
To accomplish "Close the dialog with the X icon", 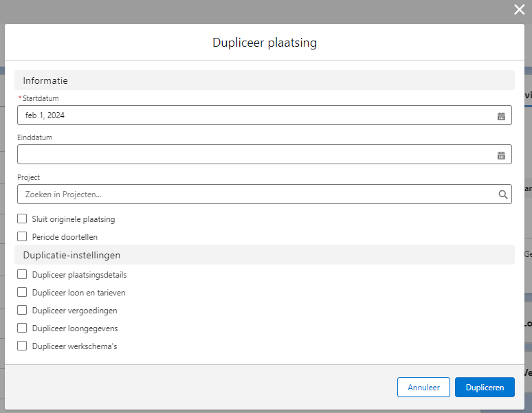I will 519,10.
